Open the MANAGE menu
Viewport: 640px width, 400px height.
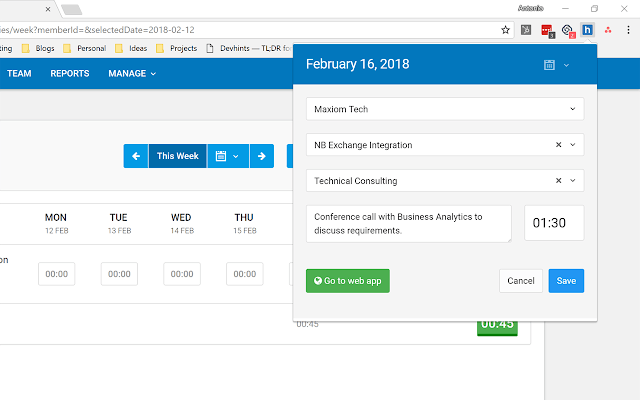132,73
